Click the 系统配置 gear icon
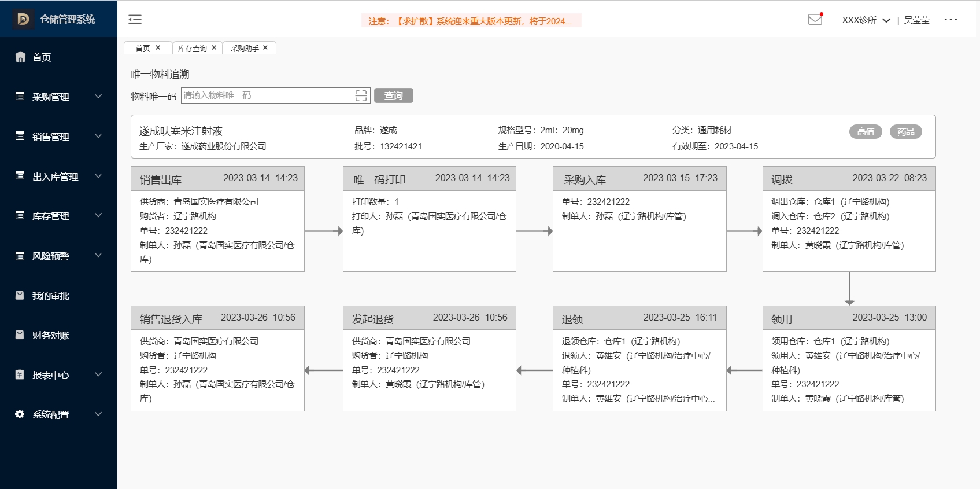 click(x=20, y=414)
